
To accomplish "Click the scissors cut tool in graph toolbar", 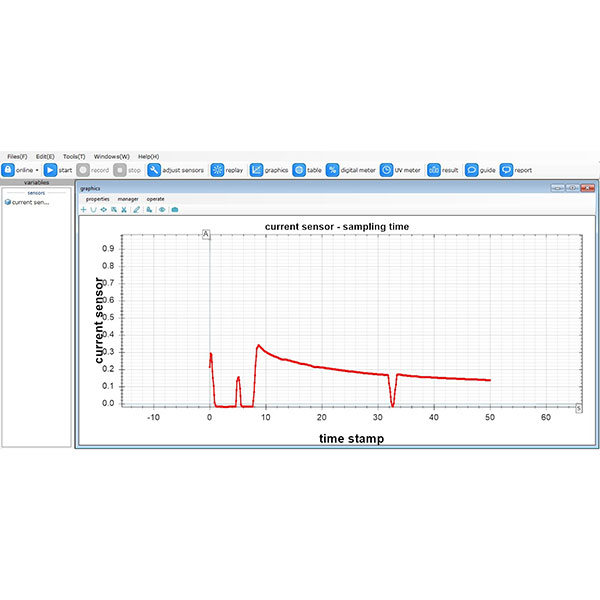I will click(124, 209).
